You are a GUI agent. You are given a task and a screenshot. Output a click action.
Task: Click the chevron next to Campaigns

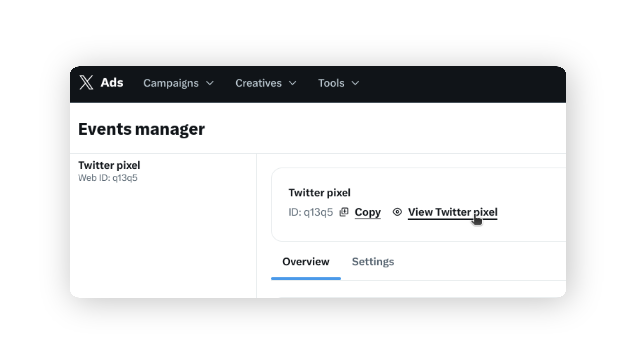(x=210, y=83)
